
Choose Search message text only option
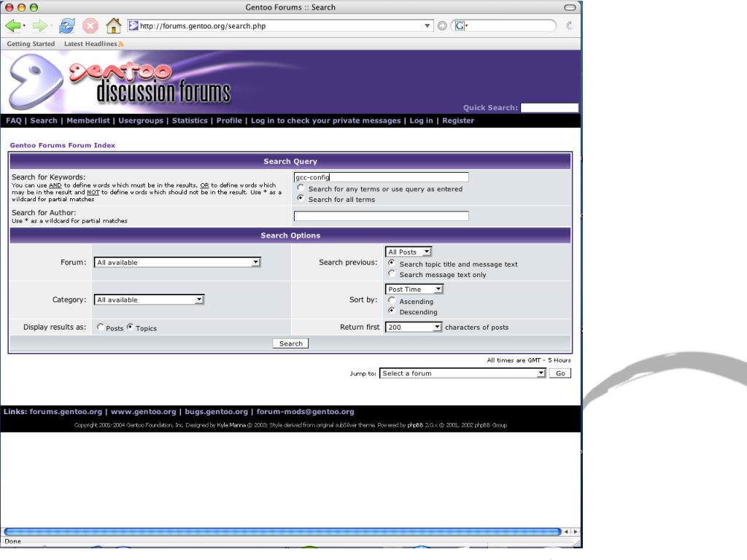click(x=392, y=273)
